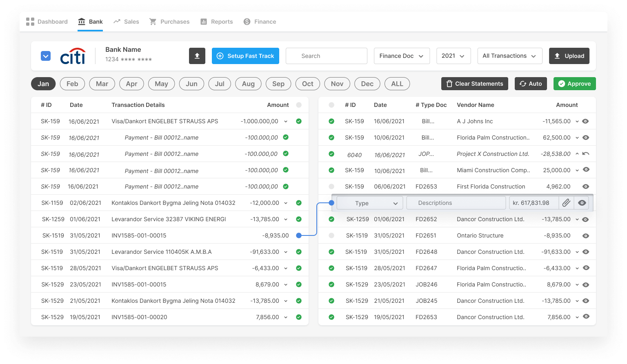
Task: Toggle status circle for First Florida Construction
Action: click(331, 186)
